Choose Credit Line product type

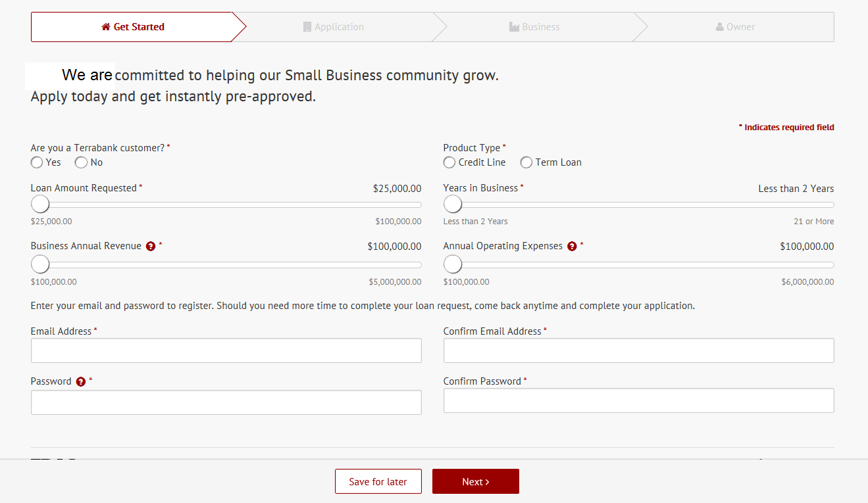[x=449, y=162]
